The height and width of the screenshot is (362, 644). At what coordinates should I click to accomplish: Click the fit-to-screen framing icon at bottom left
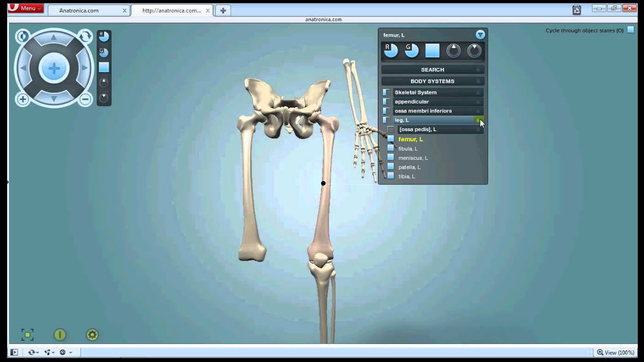tap(28, 334)
